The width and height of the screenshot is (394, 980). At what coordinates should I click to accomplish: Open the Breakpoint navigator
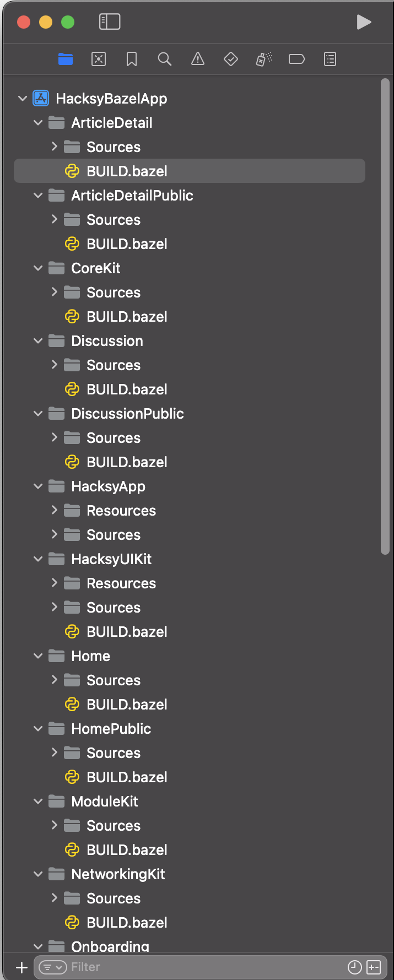[296, 59]
